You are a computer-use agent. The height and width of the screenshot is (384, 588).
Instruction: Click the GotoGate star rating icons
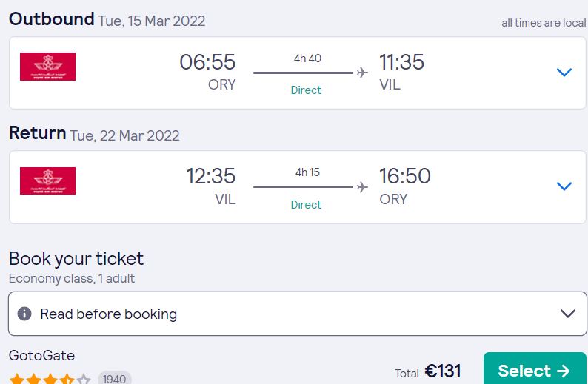point(50,378)
